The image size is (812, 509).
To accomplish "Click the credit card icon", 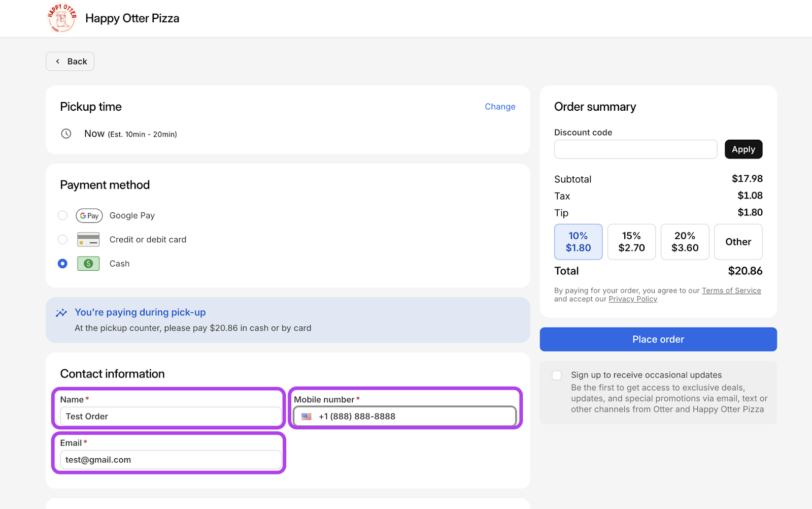I will point(88,240).
